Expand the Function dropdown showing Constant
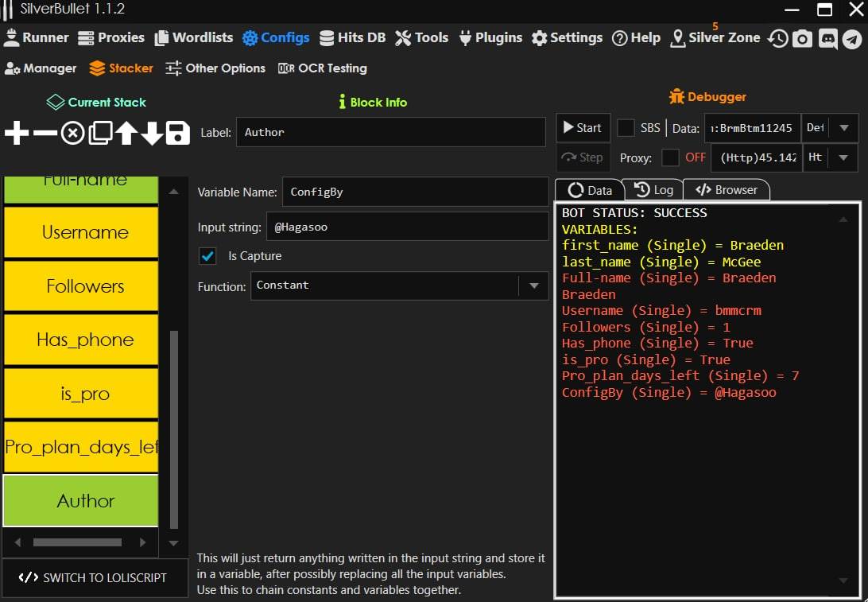Image resolution: width=868 pixels, height=602 pixels. 533,285
